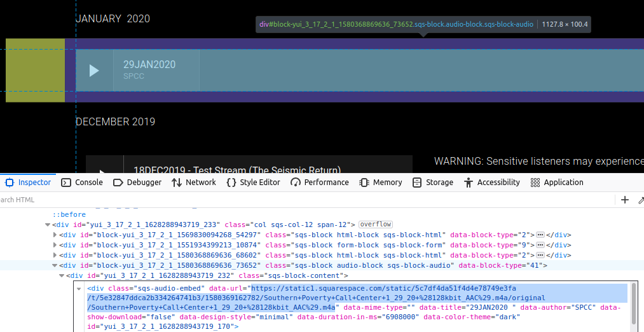Screen dimensions: 644x332
Task: Collapse the sqs-audio-embed div node
Action: point(79,289)
